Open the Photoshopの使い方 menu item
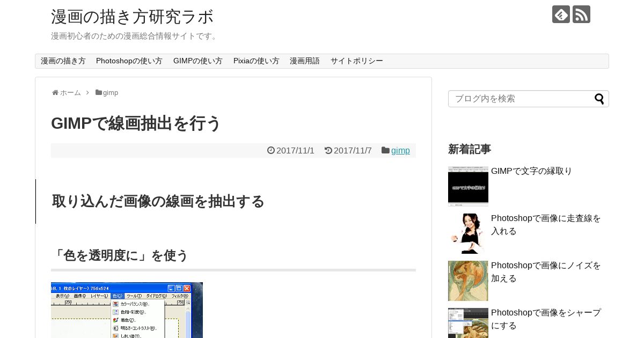The image size is (644, 338). tap(129, 61)
